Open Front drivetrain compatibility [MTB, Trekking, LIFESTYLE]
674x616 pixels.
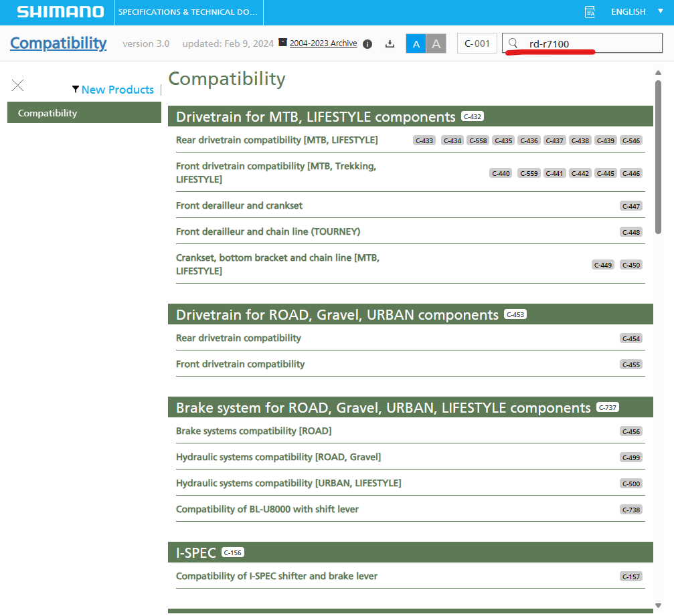(276, 173)
